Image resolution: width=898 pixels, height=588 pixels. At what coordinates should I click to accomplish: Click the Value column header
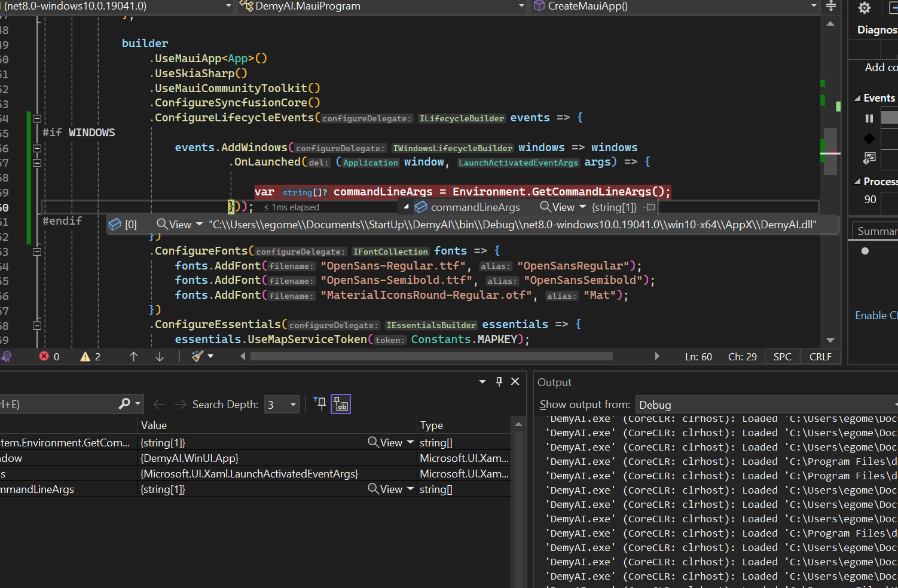(x=277, y=425)
